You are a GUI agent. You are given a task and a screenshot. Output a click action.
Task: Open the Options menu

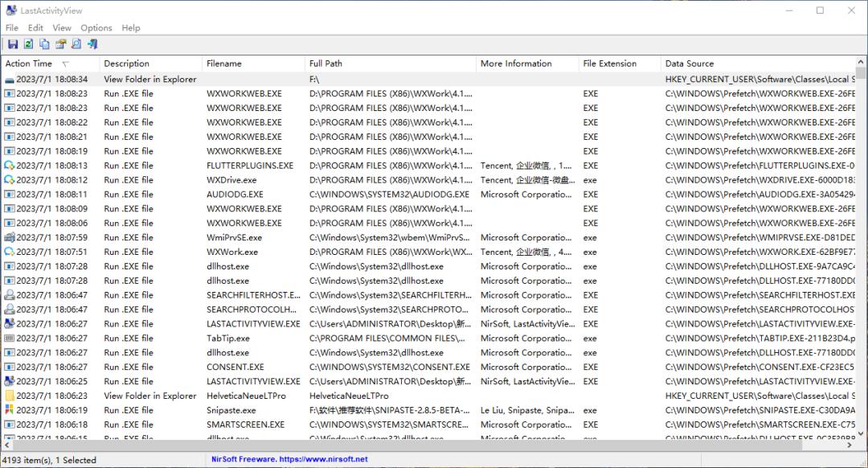pos(96,27)
